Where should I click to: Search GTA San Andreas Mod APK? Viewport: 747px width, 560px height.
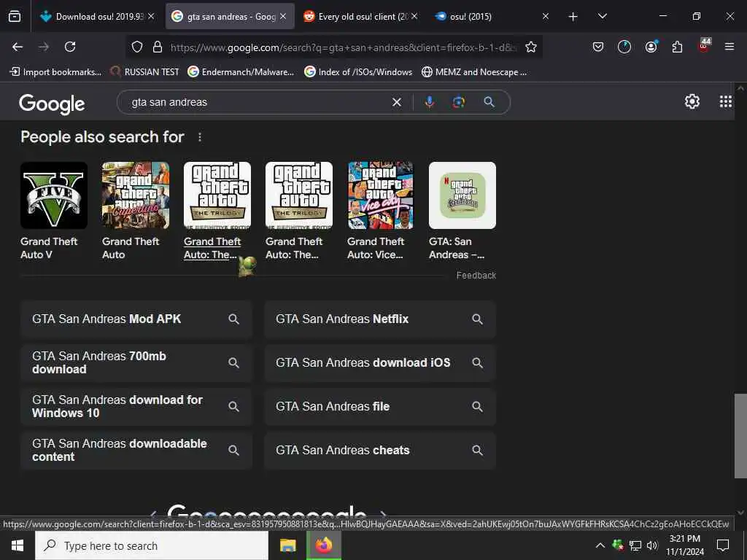[136, 319]
